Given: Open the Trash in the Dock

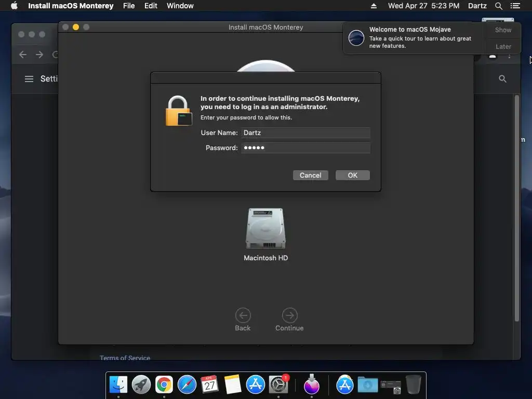Looking at the screenshot, I should 413,384.
